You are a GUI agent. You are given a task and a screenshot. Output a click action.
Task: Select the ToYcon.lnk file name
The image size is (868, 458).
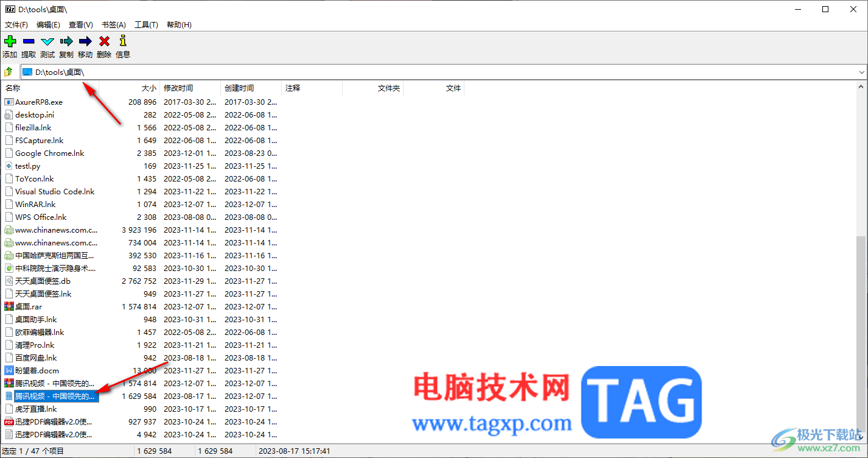click(35, 179)
